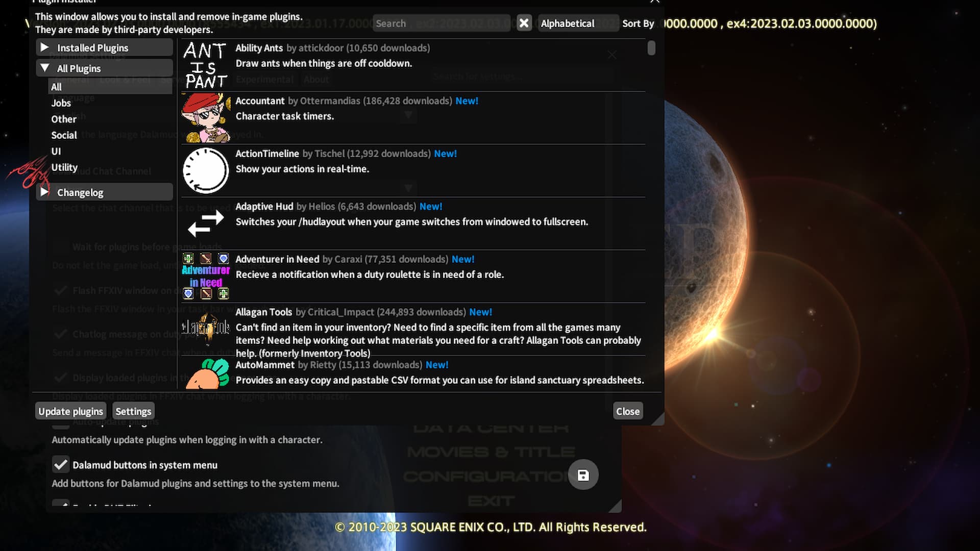Click the Adventurer in Need plugin icon
The height and width of the screenshot is (551, 980).
point(206,276)
